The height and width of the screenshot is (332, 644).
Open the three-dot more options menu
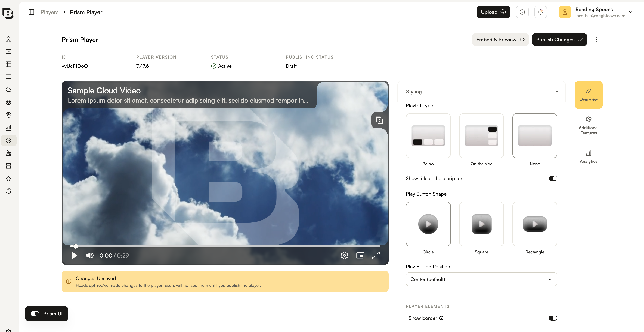click(596, 40)
